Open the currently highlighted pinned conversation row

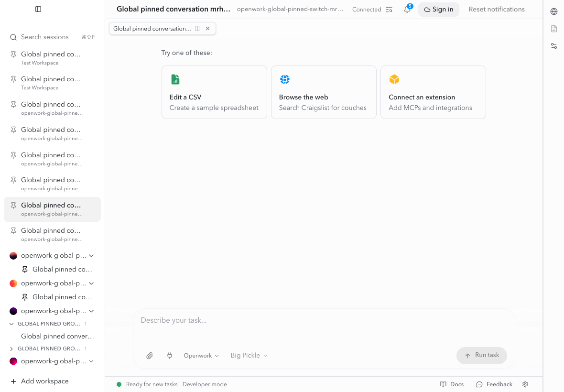52,209
